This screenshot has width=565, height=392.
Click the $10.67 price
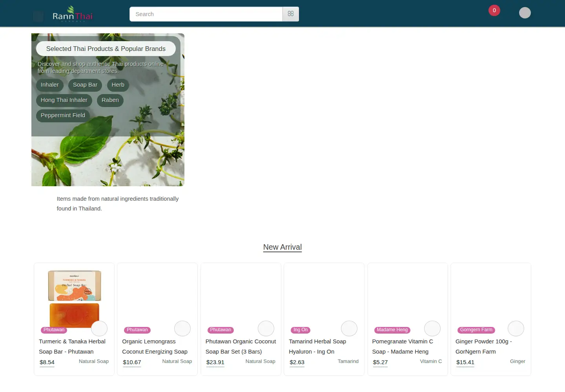coord(132,363)
